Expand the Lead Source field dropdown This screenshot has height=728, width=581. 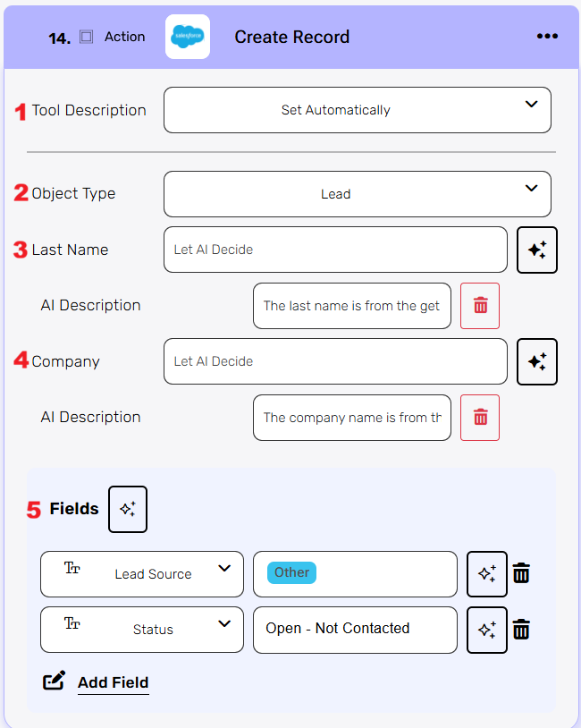142,574
